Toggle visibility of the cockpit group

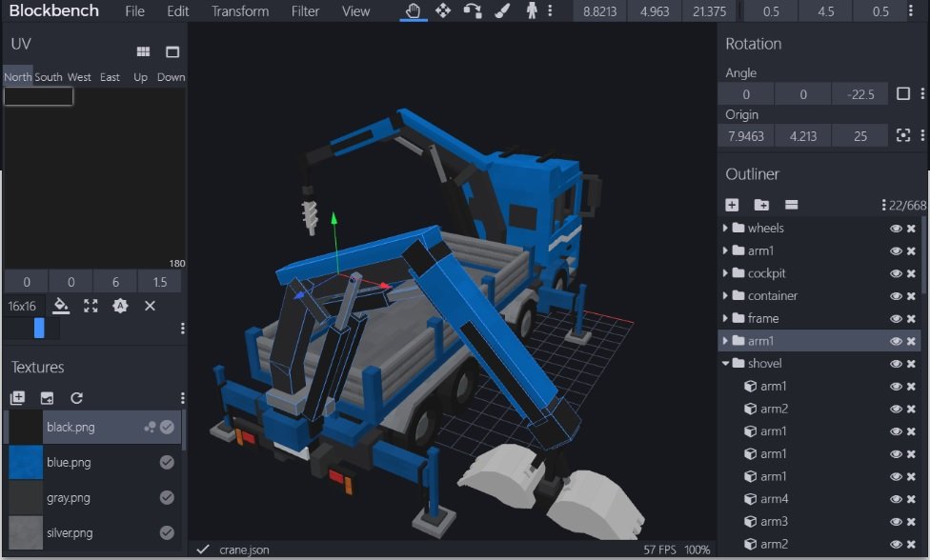pos(895,273)
